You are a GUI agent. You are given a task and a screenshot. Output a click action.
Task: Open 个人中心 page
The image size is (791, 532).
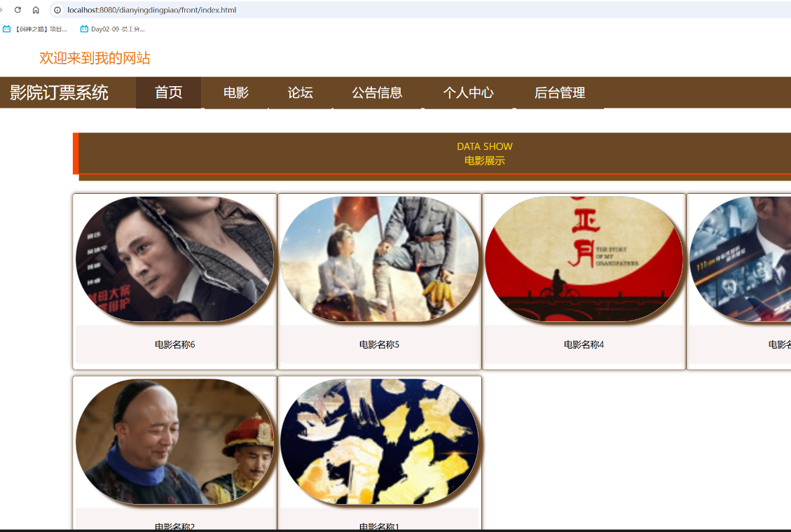point(468,92)
